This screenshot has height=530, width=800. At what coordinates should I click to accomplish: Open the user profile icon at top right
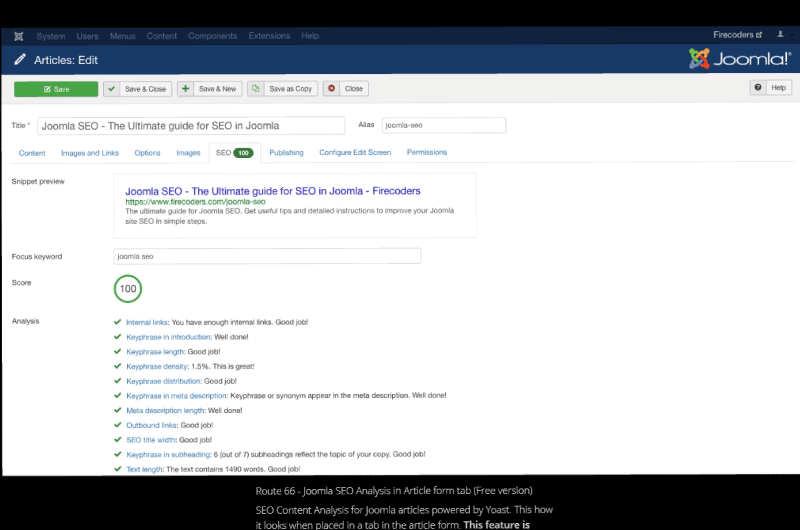[780, 35]
